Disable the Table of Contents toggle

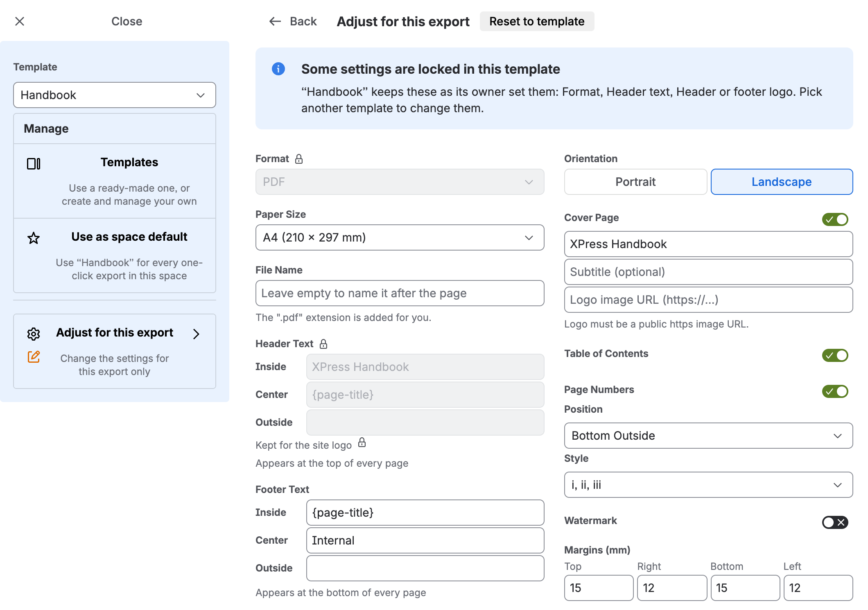pyautogui.click(x=835, y=355)
